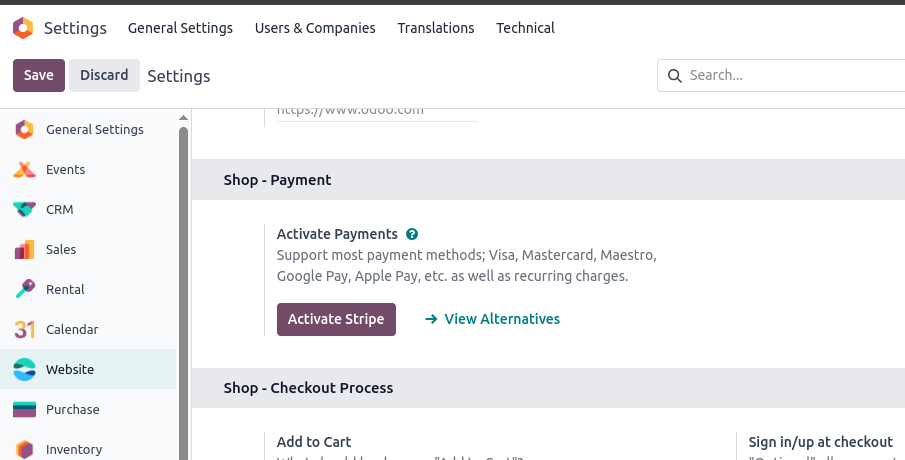
Task: Open General Settings sidebar icon
Action: [24, 129]
